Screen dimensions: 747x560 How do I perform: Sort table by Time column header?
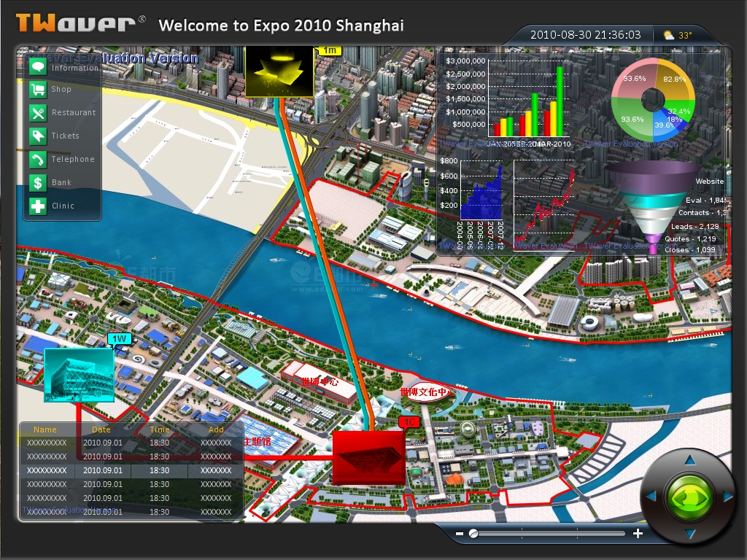160,429
